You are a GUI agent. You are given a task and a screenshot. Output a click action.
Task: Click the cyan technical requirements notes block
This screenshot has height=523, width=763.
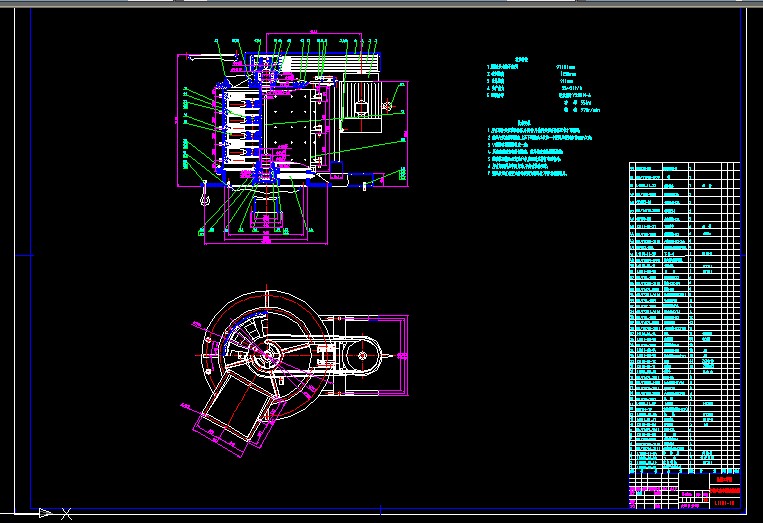[540, 148]
